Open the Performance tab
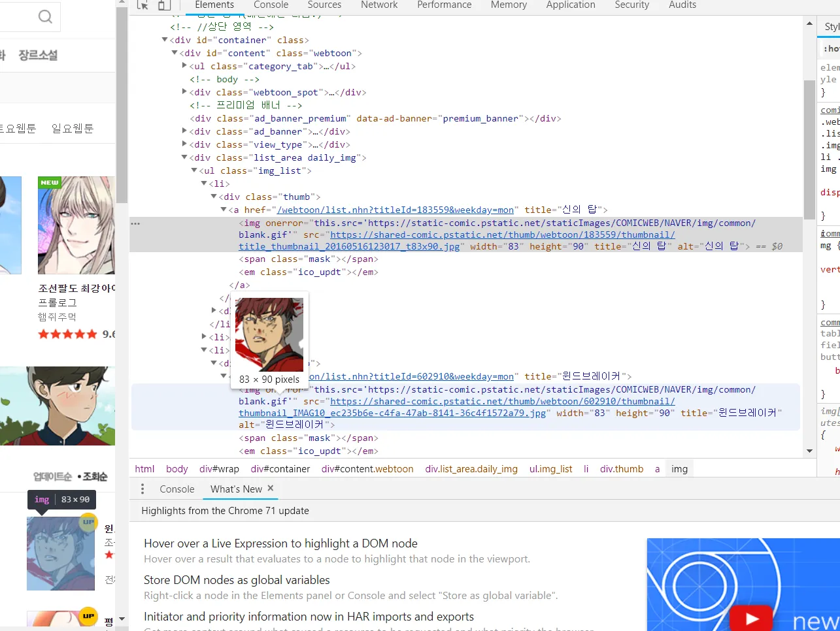This screenshot has height=631, width=840. click(x=445, y=5)
